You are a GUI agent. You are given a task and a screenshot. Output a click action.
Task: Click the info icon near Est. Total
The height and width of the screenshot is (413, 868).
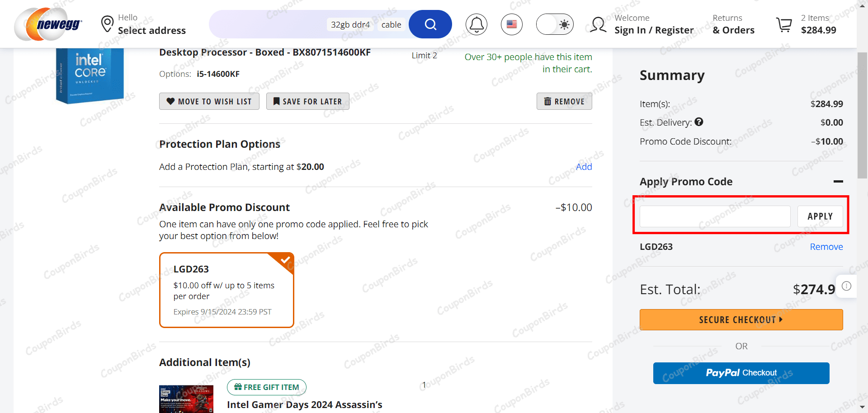pyautogui.click(x=847, y=286)
